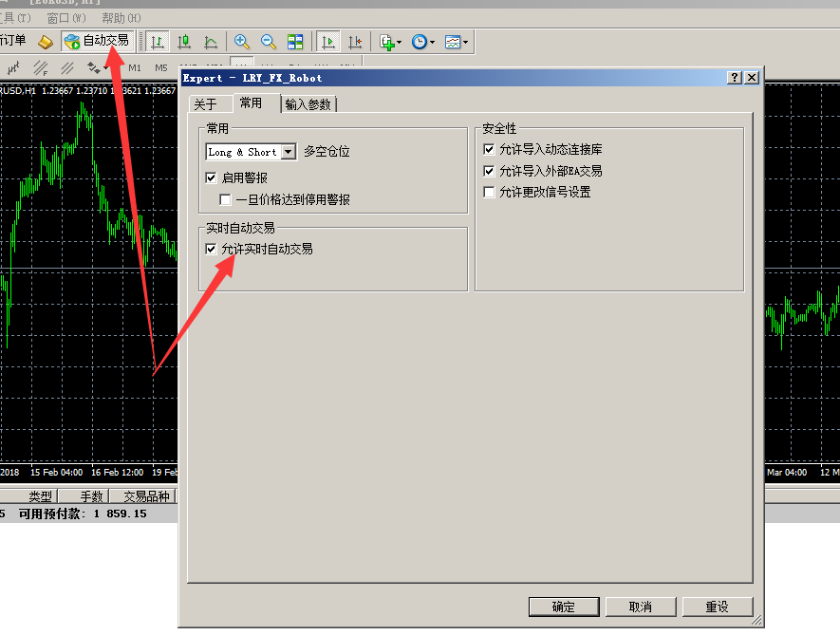The width and height of the screenshot is (840, 635).
Task: Click the 新订单 new order button
Action: [13, 41]
